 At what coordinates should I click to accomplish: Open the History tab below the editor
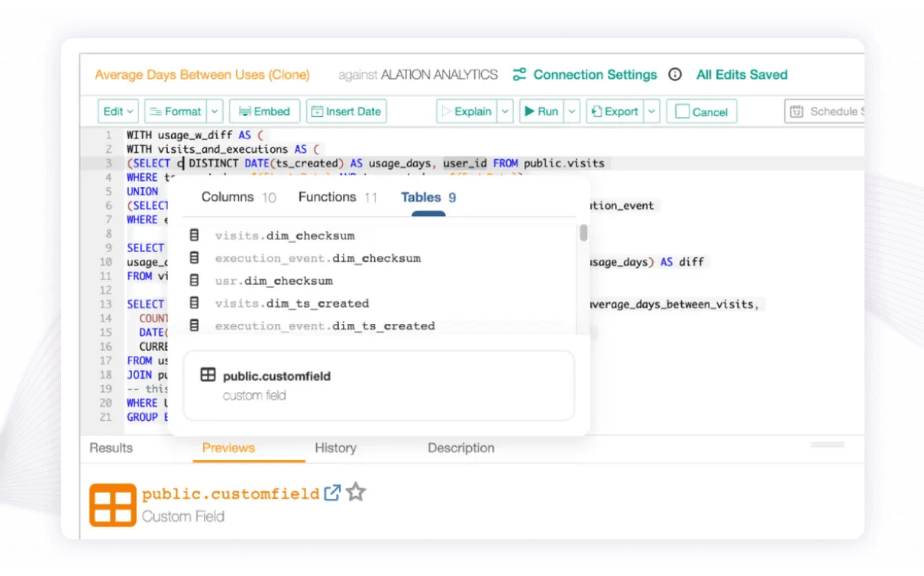[336, 448]
